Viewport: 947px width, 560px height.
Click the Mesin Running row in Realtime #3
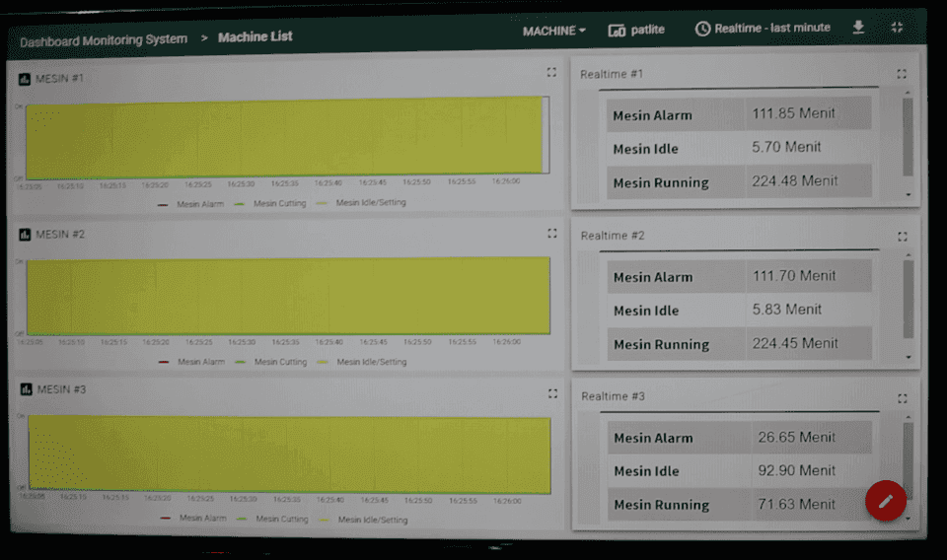click(x=740, y=505)
